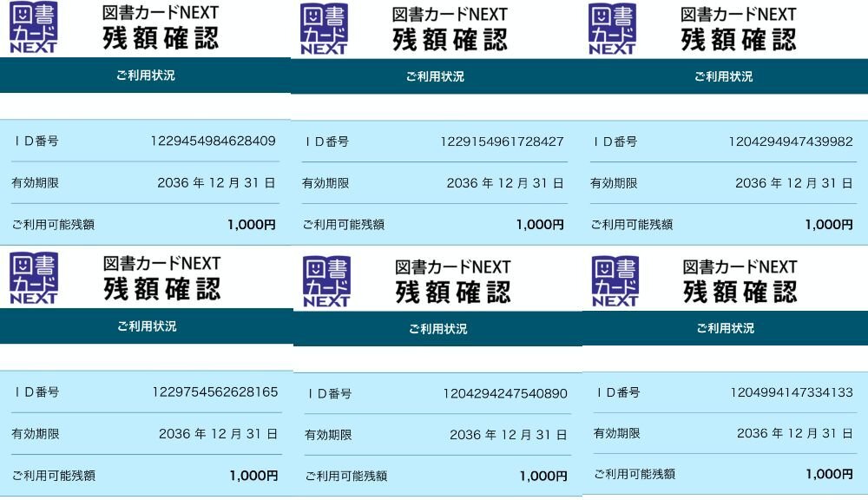
Task: Select the ご利用状況 bar above ID 1229154961728427
Action: coord(435,76)
